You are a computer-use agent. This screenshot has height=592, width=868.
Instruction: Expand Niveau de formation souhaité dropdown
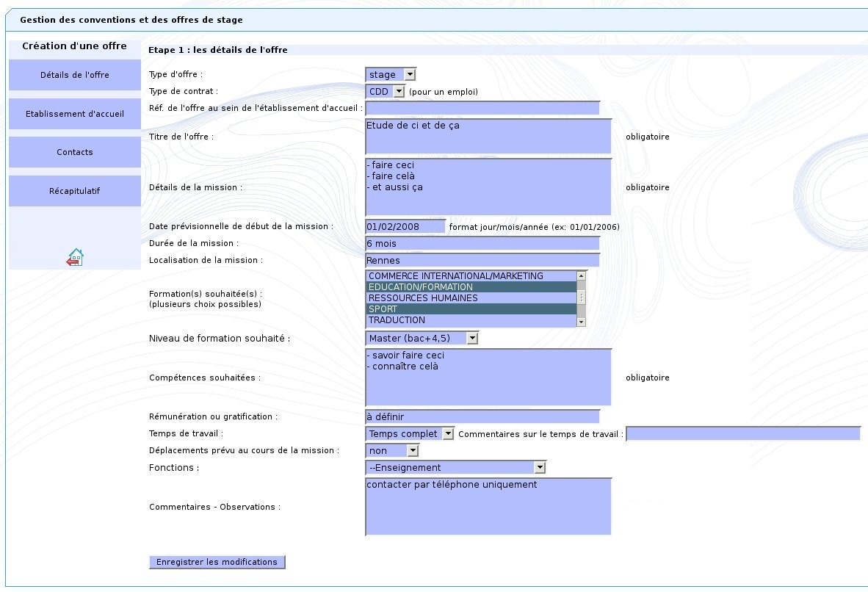click(x=422, y=338)
